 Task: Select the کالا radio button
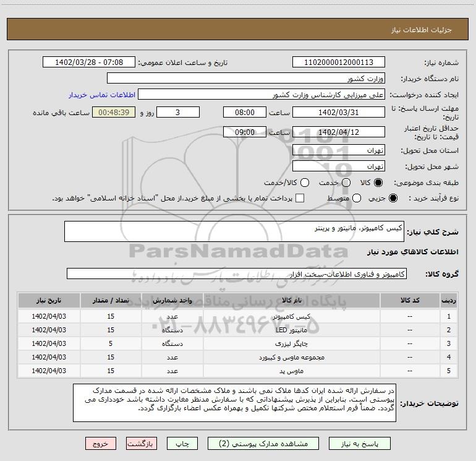(x=378, y=183)
